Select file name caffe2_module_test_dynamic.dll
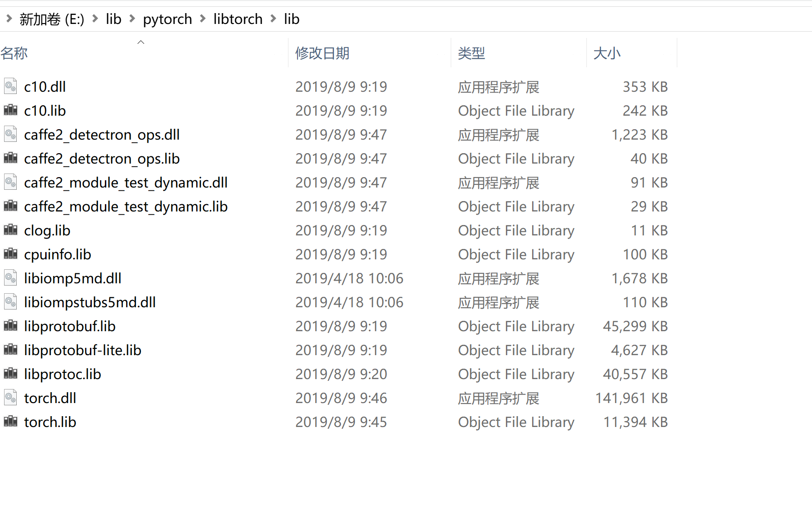 (x=126, y=183)
